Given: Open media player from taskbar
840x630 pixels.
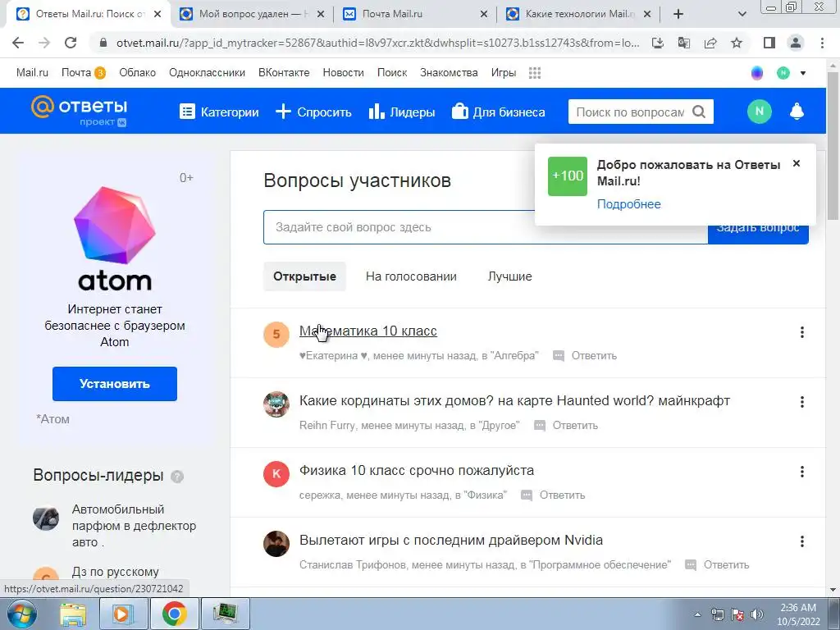Looking at the screenshot, I should (x=123, y=614).
